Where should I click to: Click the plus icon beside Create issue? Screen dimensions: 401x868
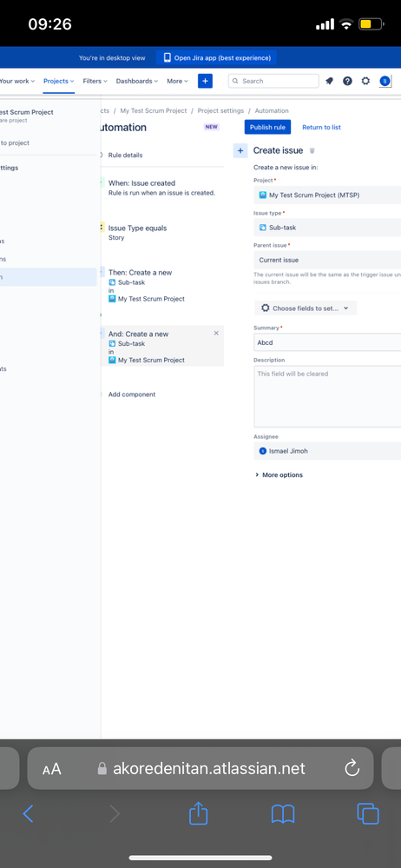(x=240, y=150)
